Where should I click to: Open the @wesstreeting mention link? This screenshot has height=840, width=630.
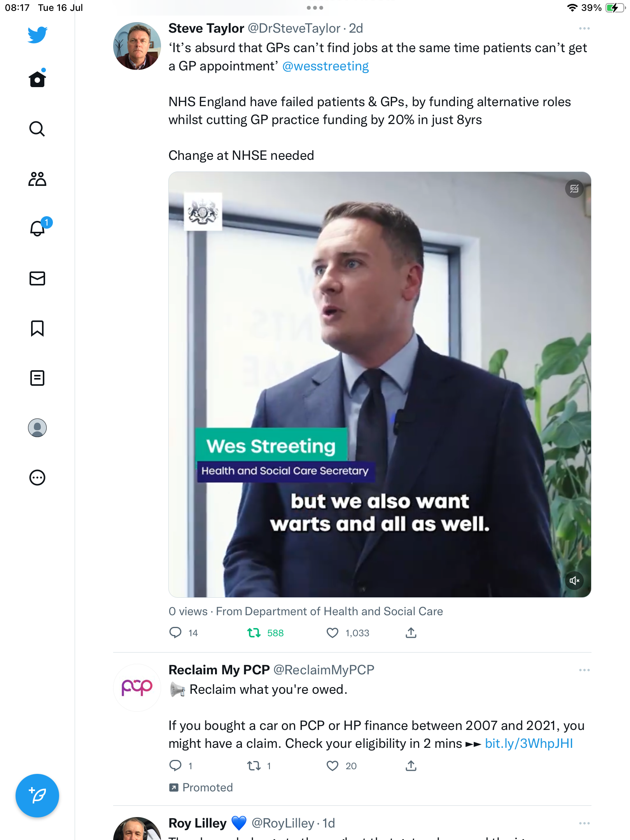click(325, 66)
